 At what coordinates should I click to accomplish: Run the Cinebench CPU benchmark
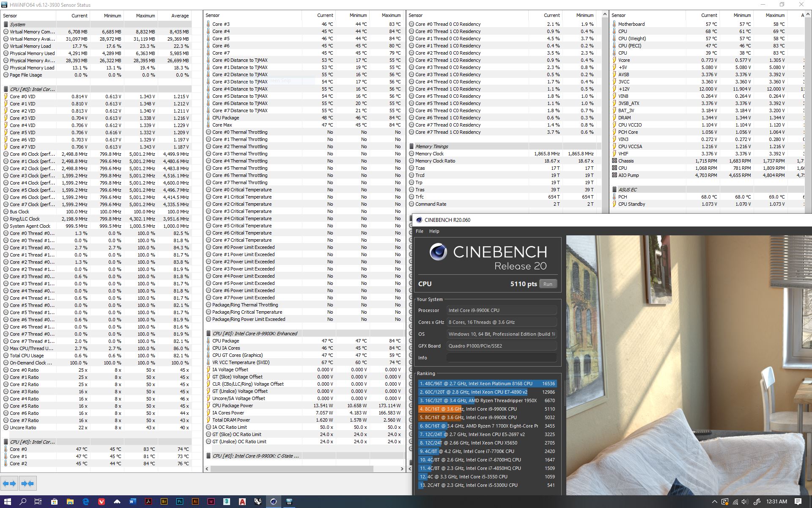[548, 284]
